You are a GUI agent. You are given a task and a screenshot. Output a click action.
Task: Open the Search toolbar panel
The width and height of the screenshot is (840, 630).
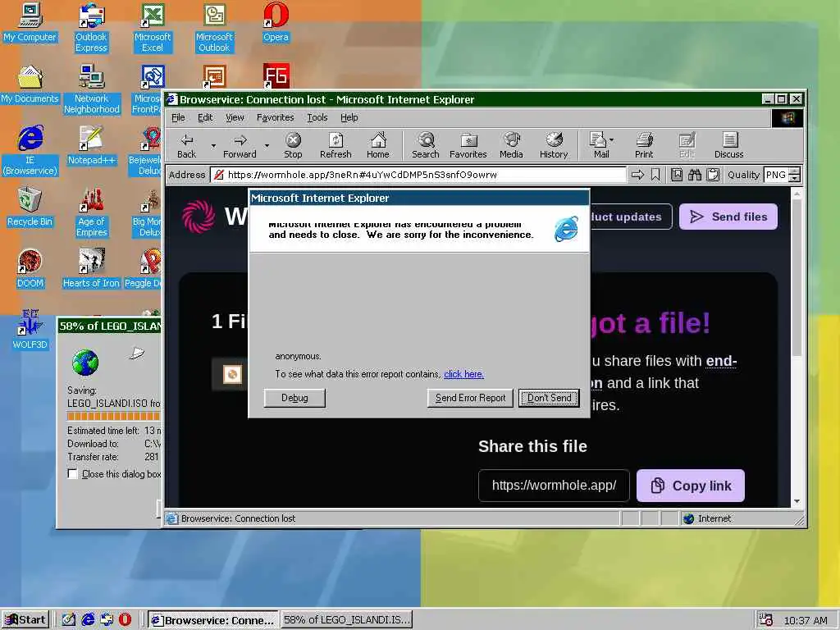click(x=426, y=146)
